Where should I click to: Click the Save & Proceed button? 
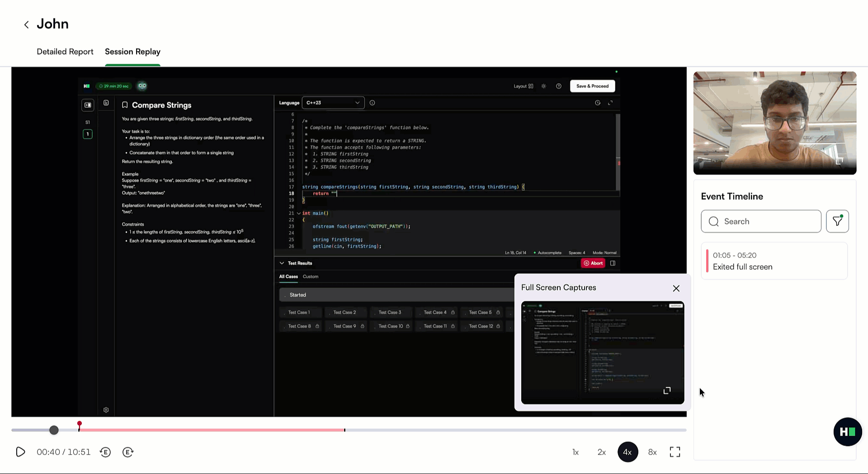(x=592, y=86)
